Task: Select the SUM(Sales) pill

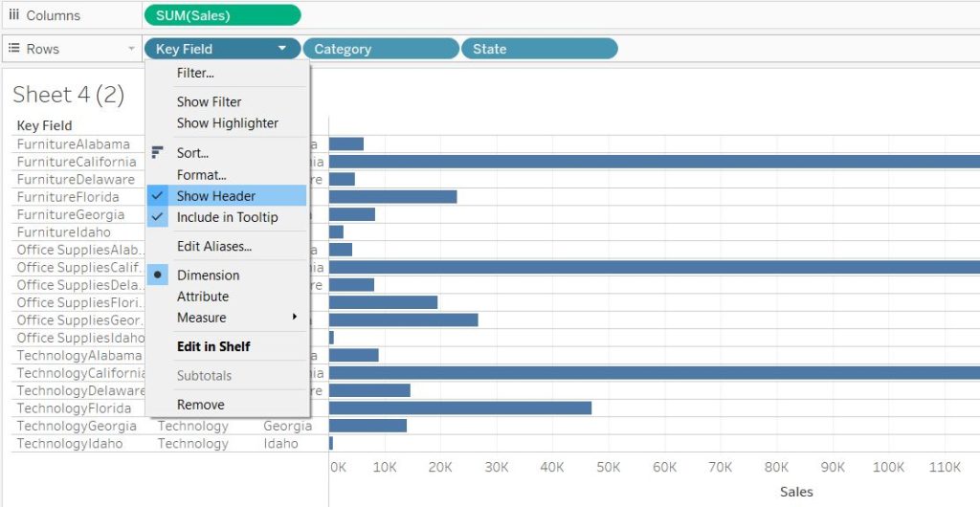Action: click(x=222, y=15)
